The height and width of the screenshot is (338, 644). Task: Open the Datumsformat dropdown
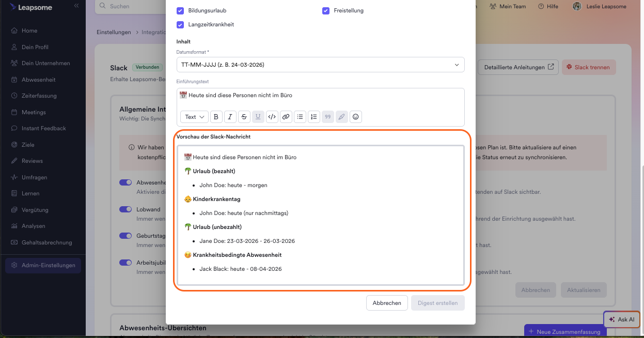(320, 65)
